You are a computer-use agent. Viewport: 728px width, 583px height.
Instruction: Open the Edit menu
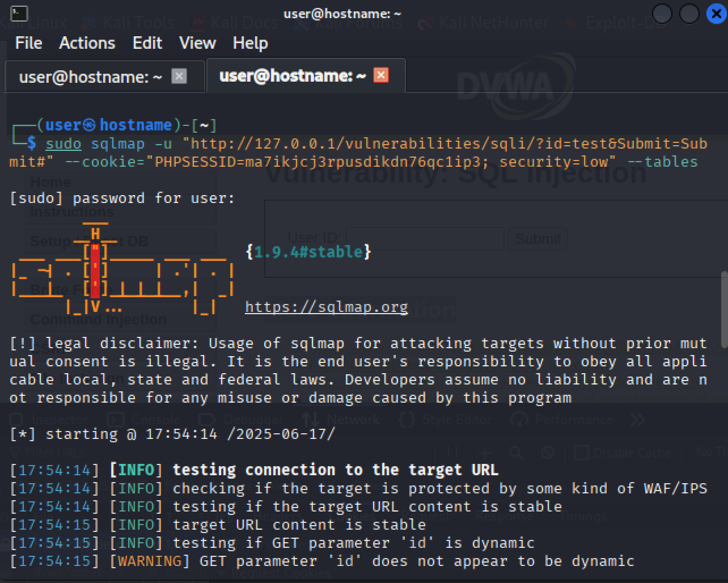point(147,43)
